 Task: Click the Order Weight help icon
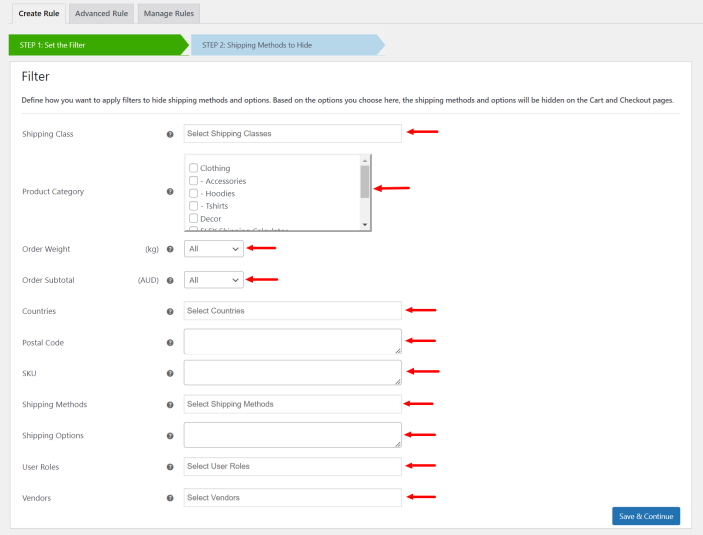tap(170, 249)
